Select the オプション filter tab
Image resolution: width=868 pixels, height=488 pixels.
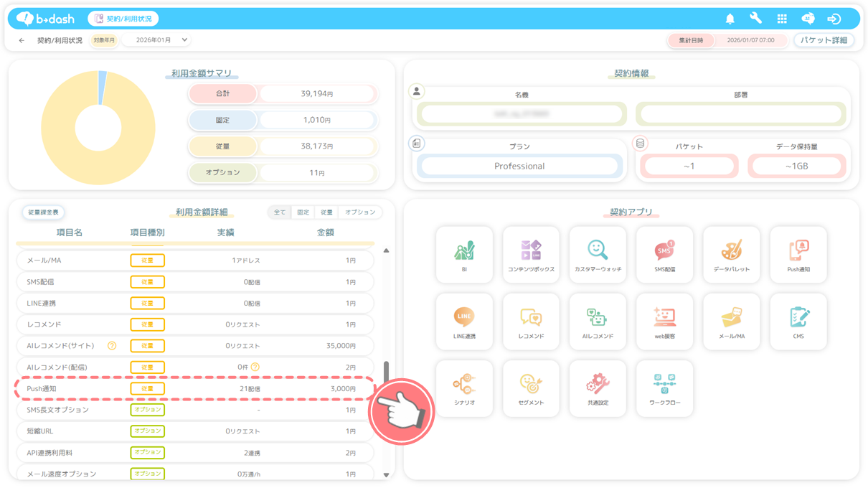[x=360, y=212]
